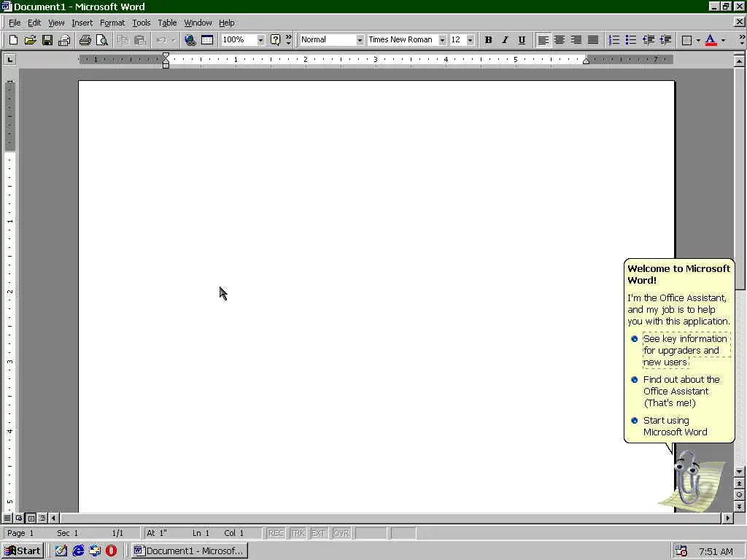Screen dimensions: 747x560
Task: Switch to Web Layout View button
Action: (19, 518)
